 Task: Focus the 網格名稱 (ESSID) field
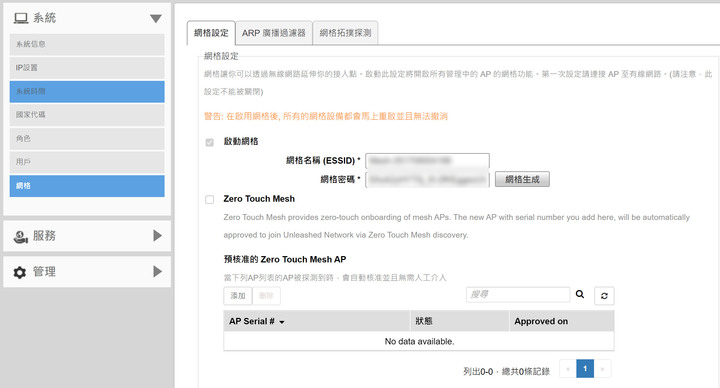click(x=428, y=161)
